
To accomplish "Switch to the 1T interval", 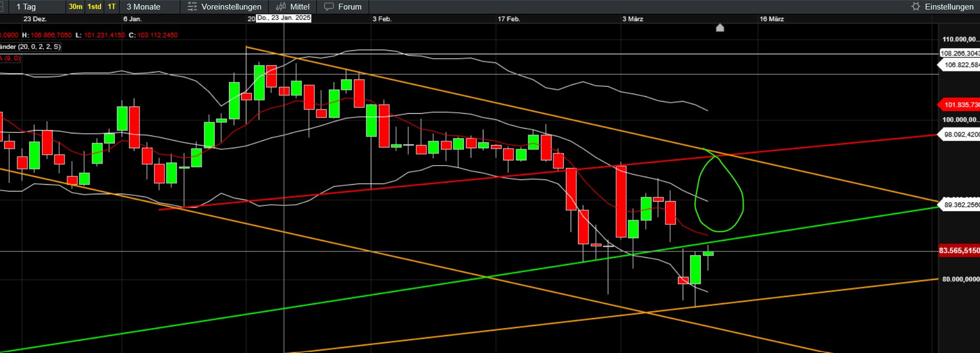I will 112,7.
